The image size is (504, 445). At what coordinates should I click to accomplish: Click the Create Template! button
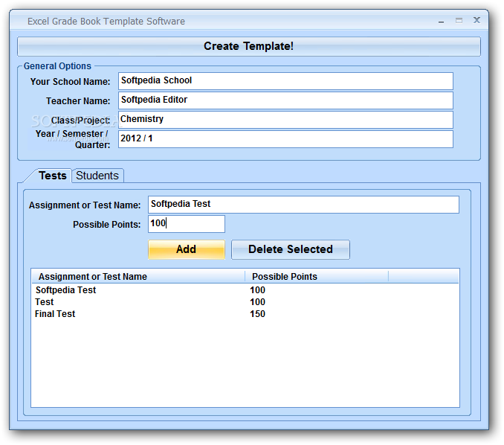tap(249, 46)
